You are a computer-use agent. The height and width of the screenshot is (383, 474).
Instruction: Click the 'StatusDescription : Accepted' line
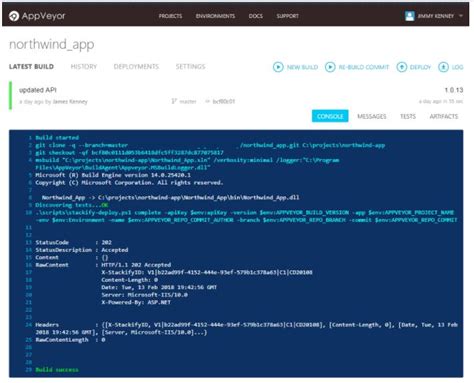click(x=82, y=250)
